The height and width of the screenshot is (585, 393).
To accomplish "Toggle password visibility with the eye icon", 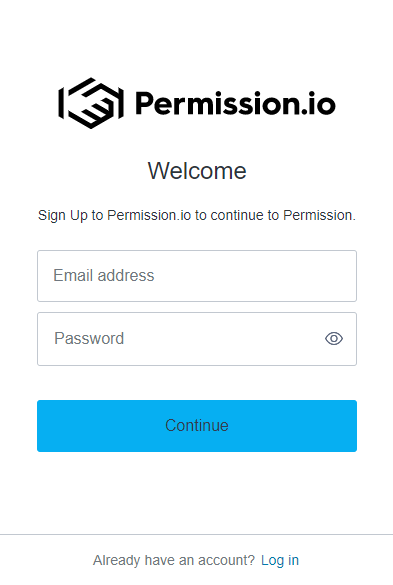I will pyautogui.click(x=334, y=339).
